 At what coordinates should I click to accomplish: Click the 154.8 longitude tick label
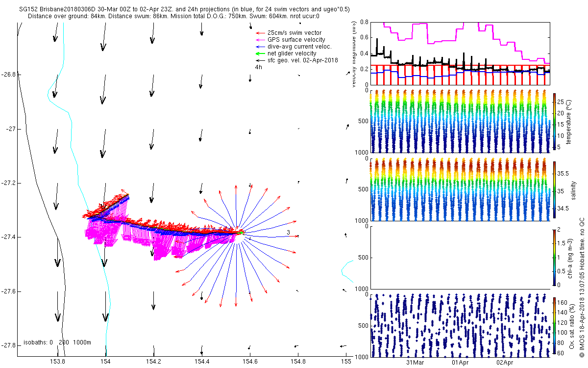click(298, 362)
